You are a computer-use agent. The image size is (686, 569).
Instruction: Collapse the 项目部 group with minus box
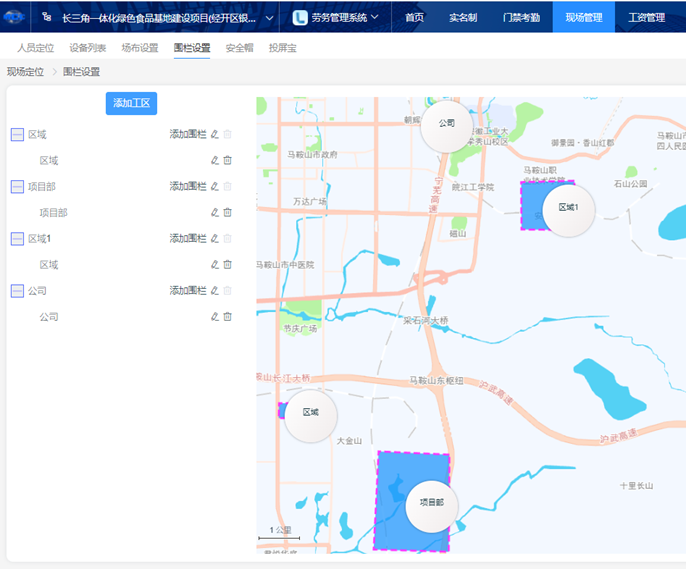[x=17, y=186]
